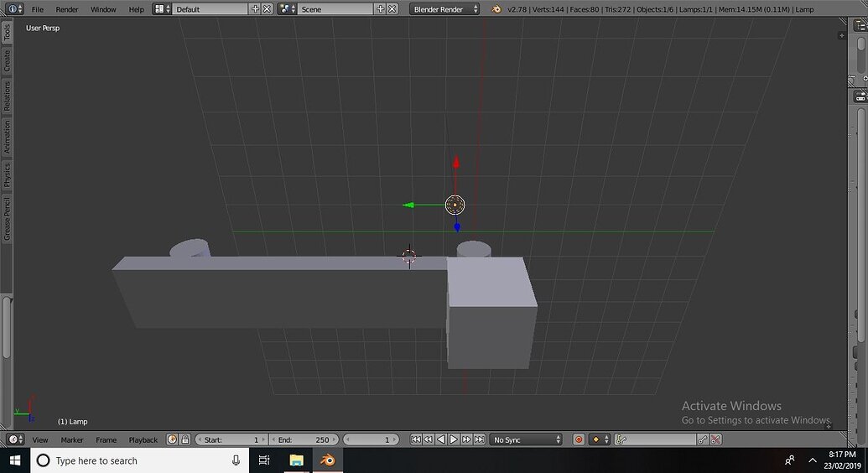
Task: Switch to the Animation tab
Action: click(x=7, y=137)
